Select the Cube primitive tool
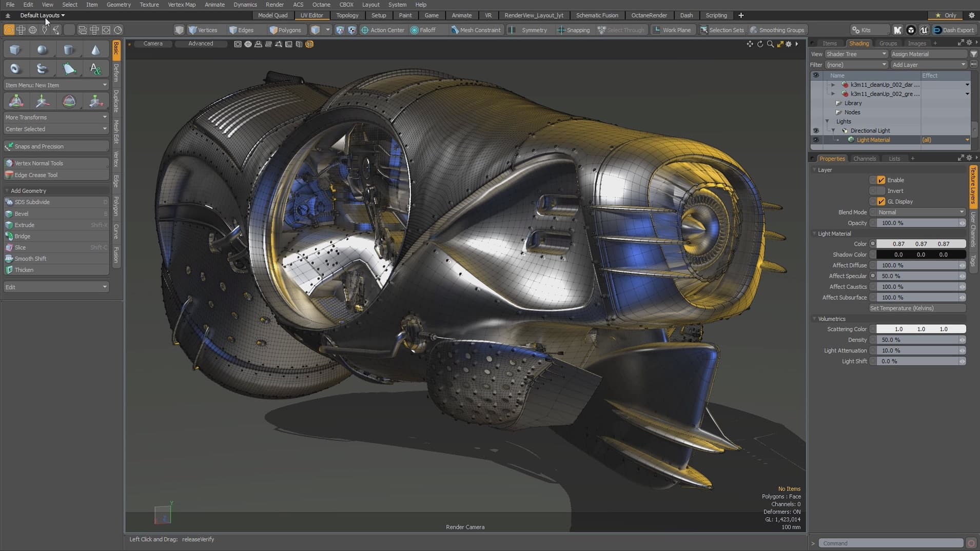The height and width of the screenshot is (551, 980). click(15, 49)
